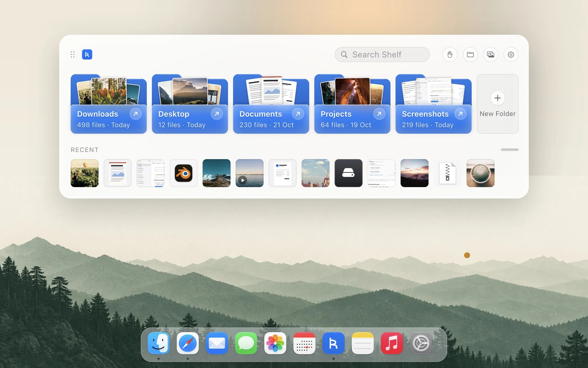Screen dimensions: 588x368
Task: Open the snowy mountain photo in Recent
Action: pyautogui.click(x=216, y=173)
